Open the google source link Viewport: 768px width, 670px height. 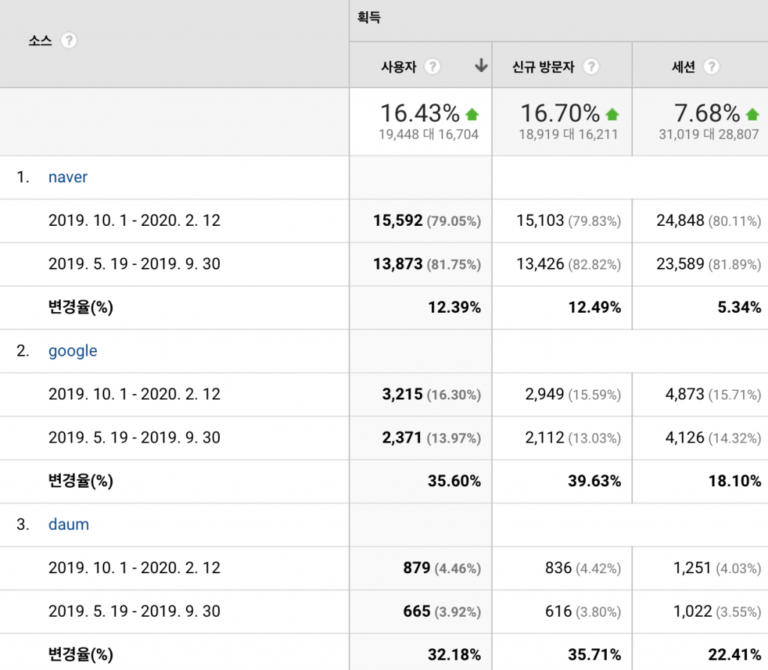[72, 351]
